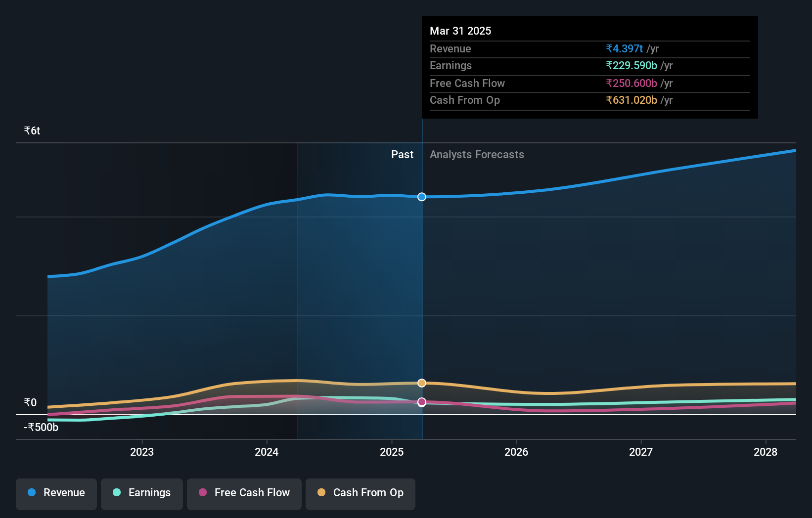Click the 2024 x-axis label

coord(267,452)
